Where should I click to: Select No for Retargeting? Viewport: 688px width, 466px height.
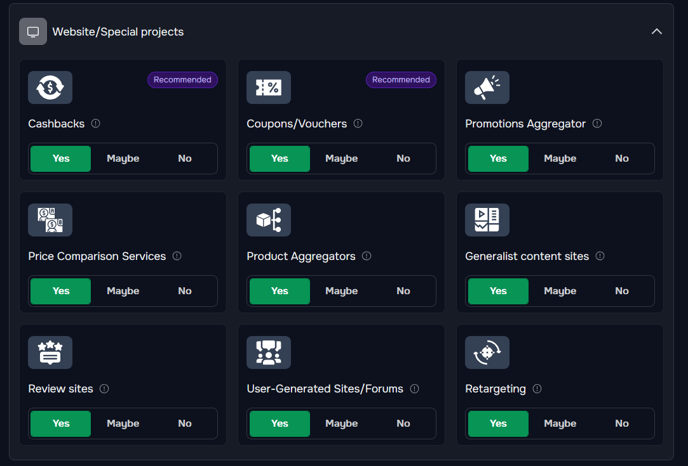(622, 423)
